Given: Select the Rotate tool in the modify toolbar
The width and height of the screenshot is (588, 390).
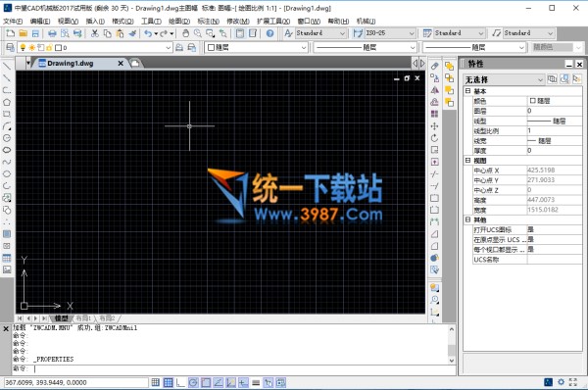Looking at the screenshot, I should point(434,138).
